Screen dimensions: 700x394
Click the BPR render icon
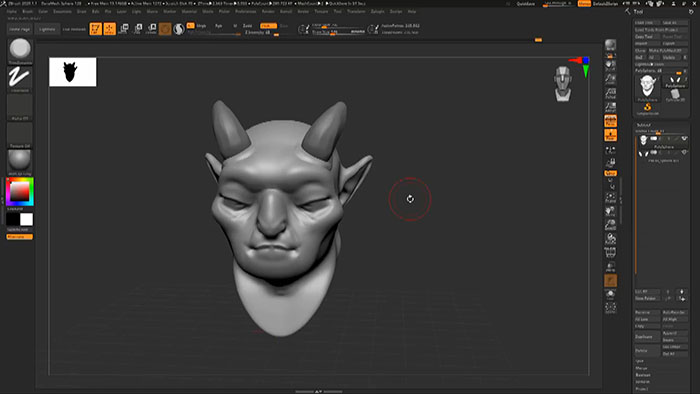pyautogui.click(x=610, y=45)
